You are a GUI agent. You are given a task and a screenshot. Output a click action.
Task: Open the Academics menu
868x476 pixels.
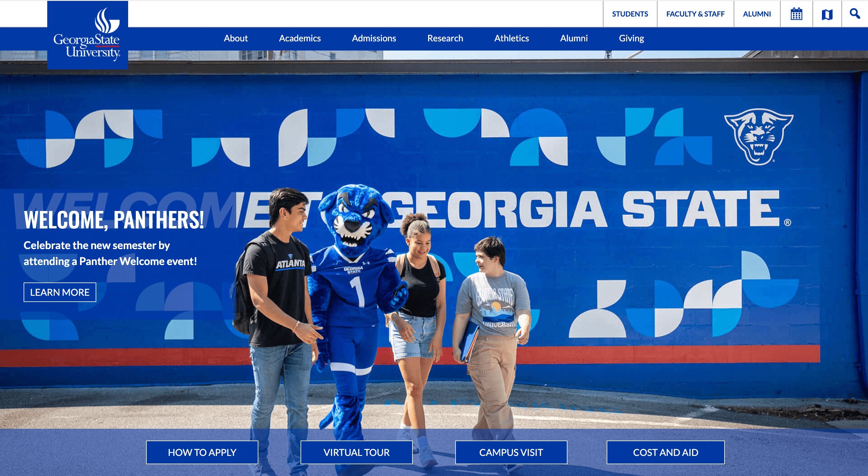(300, 38)
